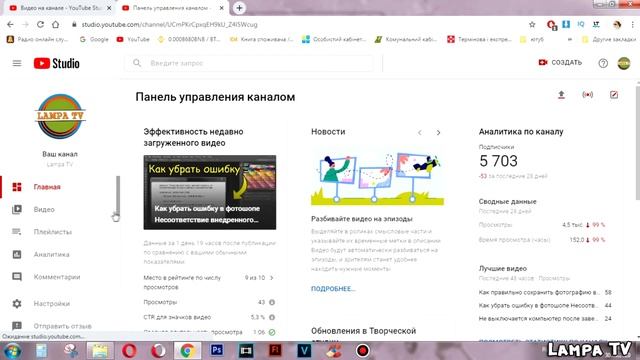The width and height of the screenshot is (640, 360).
Task: Close the Панель управления каналом tab
Action: pyautogui.click(x=222, y=8)
